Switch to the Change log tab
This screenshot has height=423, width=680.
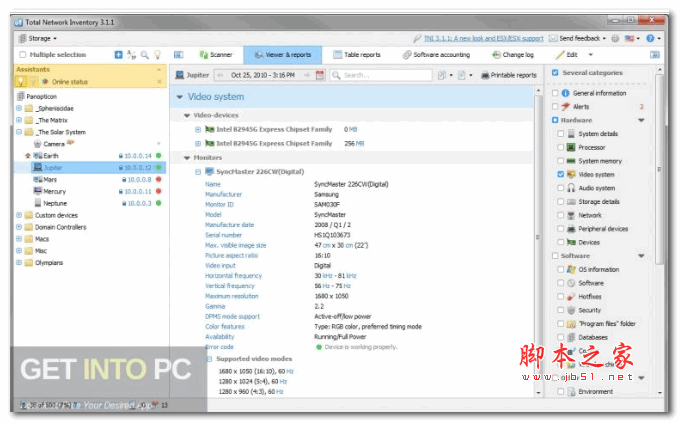point(513,55)
